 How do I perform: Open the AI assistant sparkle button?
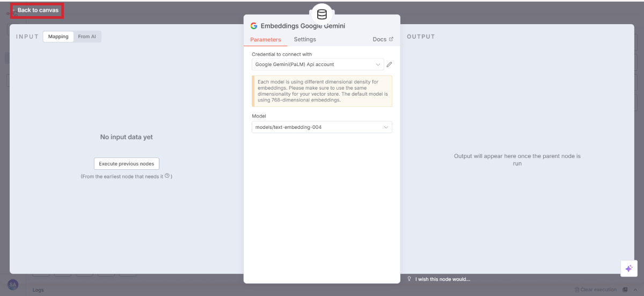629,269
